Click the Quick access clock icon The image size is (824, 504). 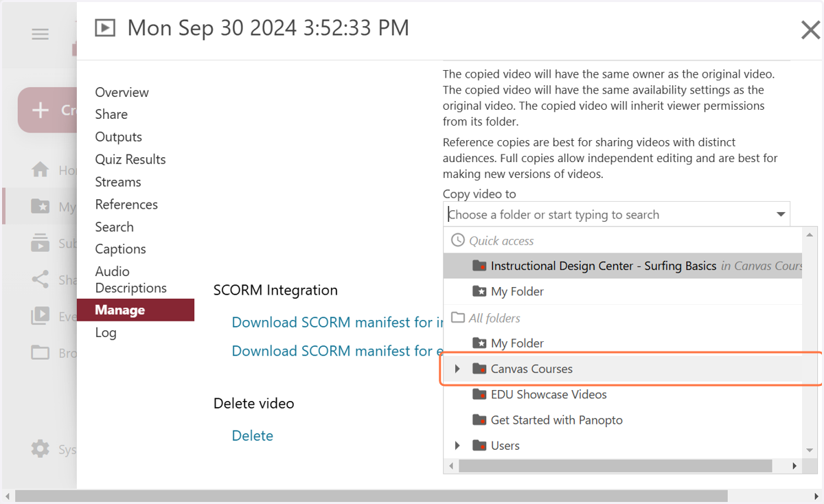point(457,240)
